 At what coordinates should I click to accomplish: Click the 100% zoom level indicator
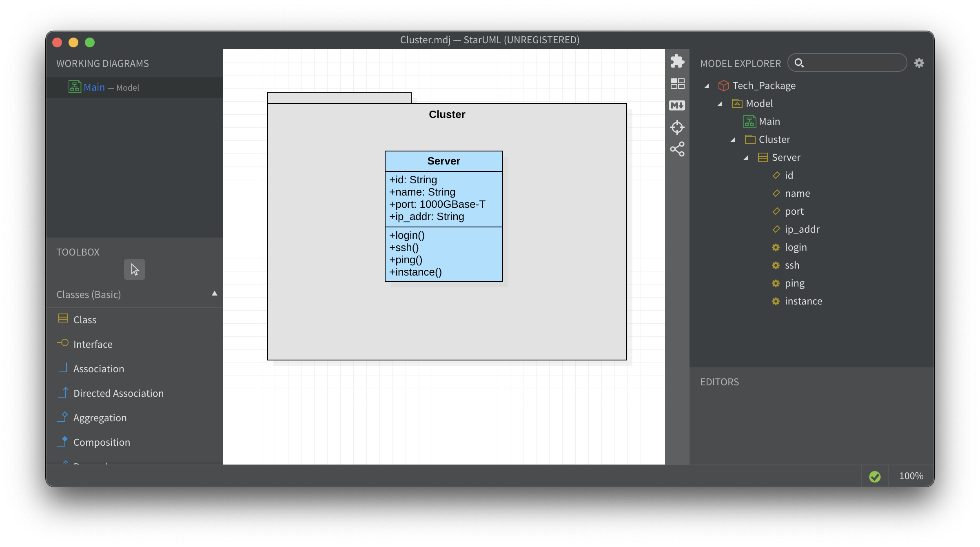(911, 476)
